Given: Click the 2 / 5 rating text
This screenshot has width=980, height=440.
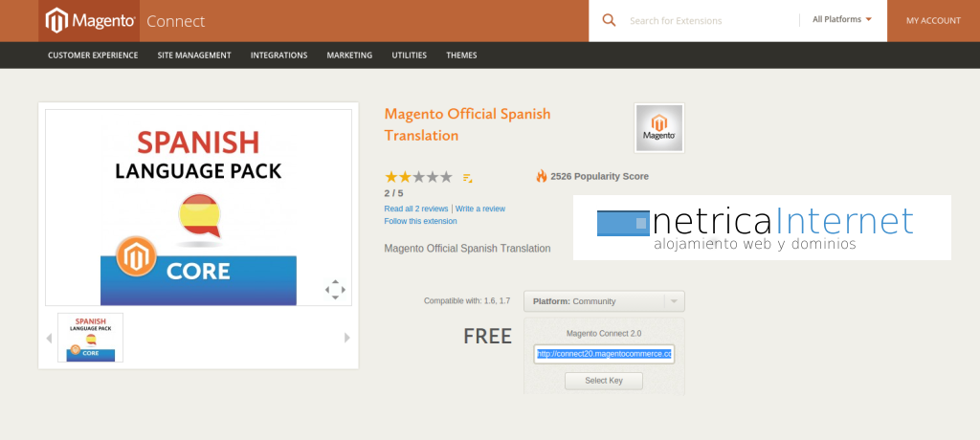Looking at the screenshot, I should click(393, 193).
